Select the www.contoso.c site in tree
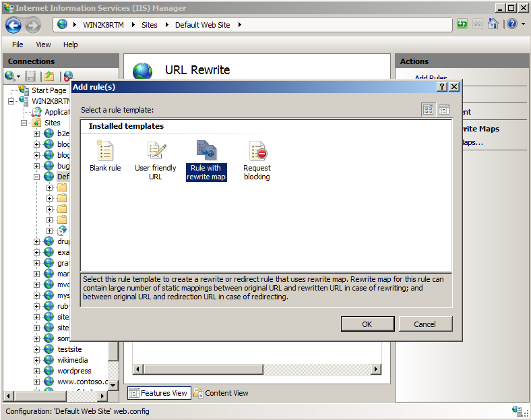531x420 pixels. click(x=82, y=382)
